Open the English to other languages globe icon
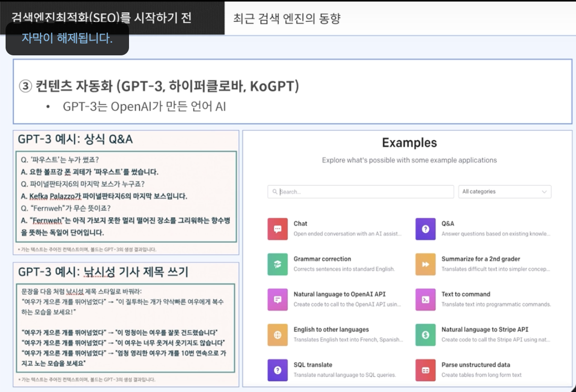576x392 pixels. [277, 335]
